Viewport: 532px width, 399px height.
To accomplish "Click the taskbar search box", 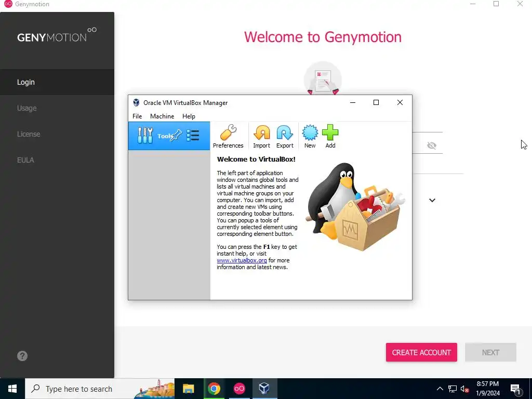I will [x=100, y=389].
